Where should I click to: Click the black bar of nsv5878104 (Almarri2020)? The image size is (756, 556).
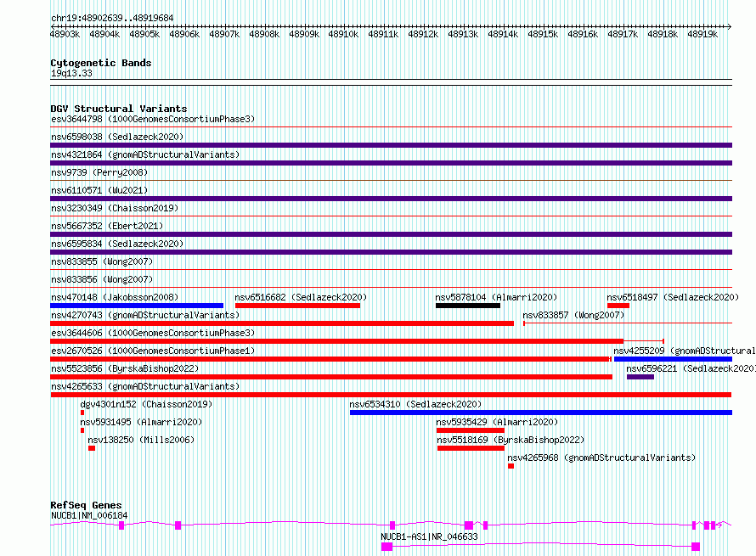pyautogui.click(x=468, y=306)
